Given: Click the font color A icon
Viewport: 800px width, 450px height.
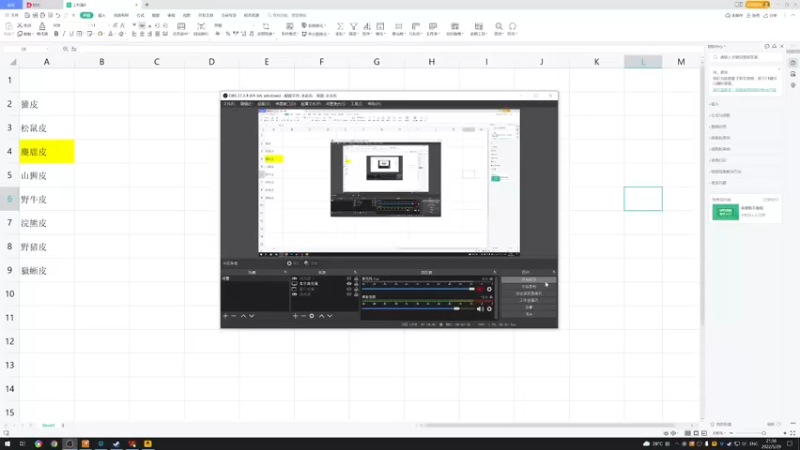Looking at the screenshot, I should (x=111, y=34).
